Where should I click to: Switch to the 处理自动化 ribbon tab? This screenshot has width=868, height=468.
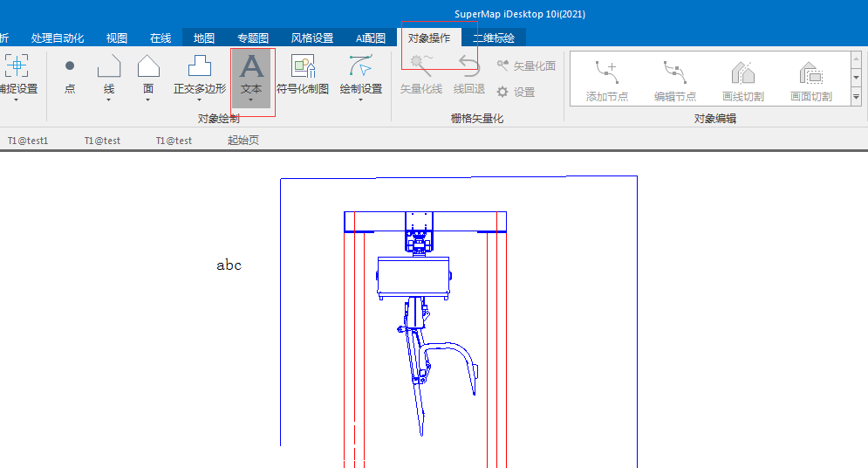pos(58,38)
